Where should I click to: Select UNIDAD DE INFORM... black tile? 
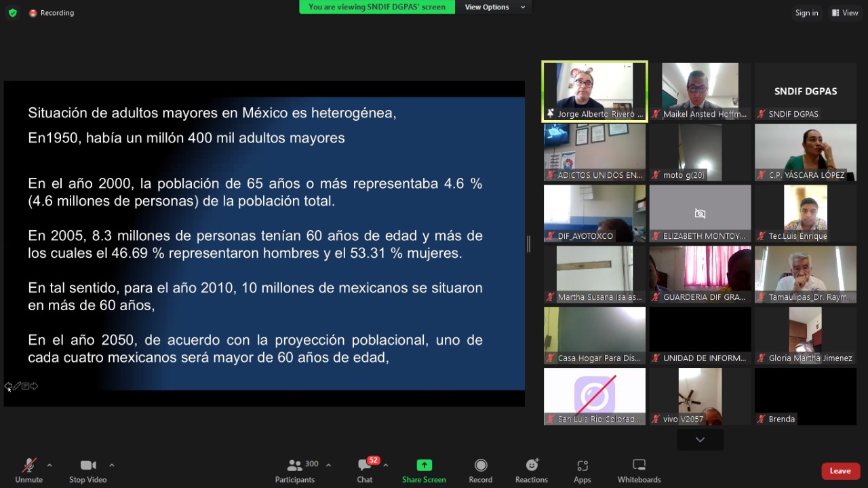pos(700,336)
